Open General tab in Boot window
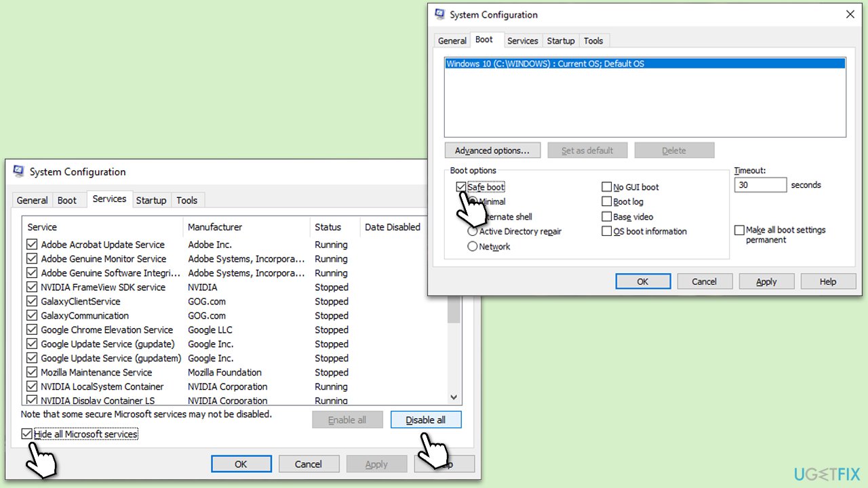The height and width of the screenshot is (488, 868). [x=452, y=41]
